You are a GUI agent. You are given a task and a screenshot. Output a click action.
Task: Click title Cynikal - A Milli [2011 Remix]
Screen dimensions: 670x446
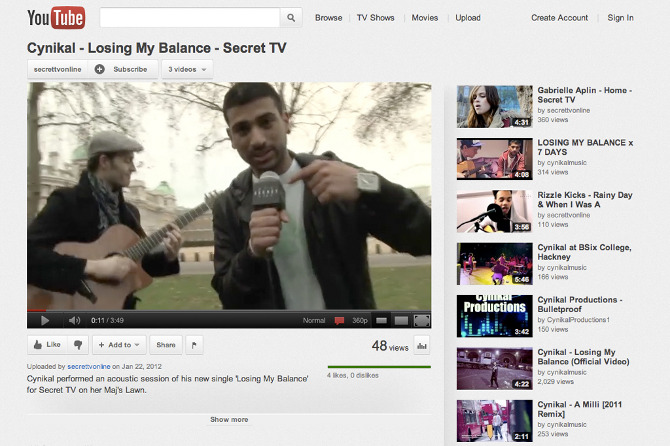tap(579, 409)
